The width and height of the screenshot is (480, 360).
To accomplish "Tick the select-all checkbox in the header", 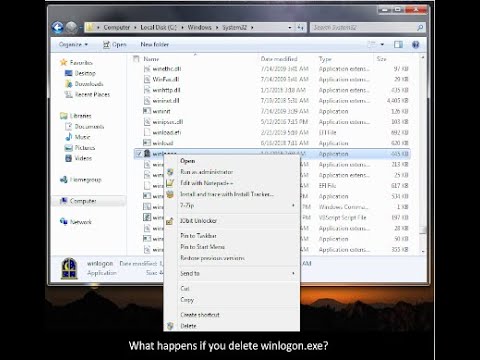I will [136, 59].
